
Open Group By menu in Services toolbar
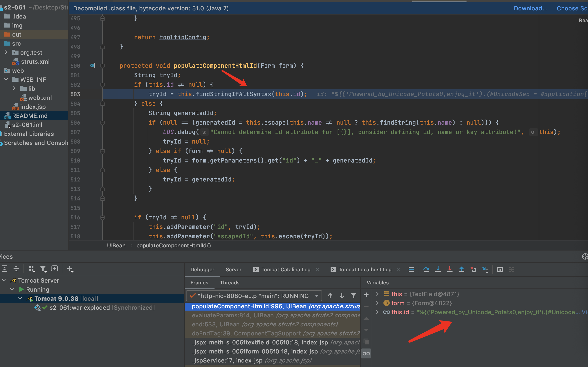(x=32, y=269)
